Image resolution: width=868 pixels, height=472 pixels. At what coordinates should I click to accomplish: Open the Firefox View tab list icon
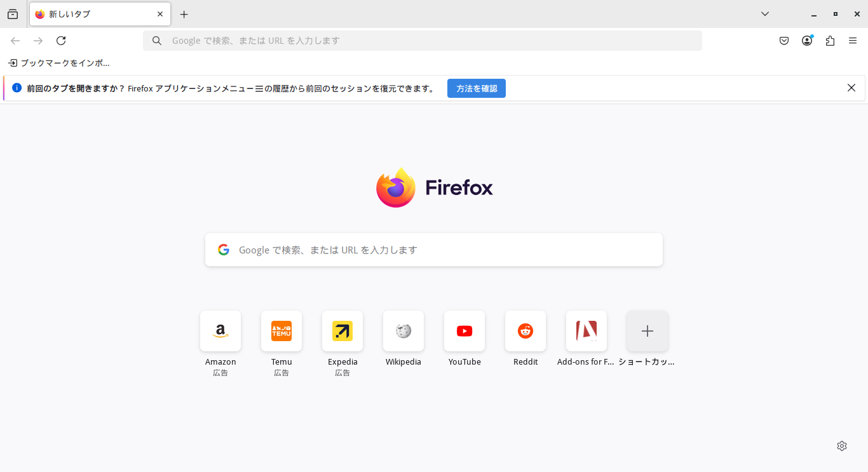(x=13, y=14)
